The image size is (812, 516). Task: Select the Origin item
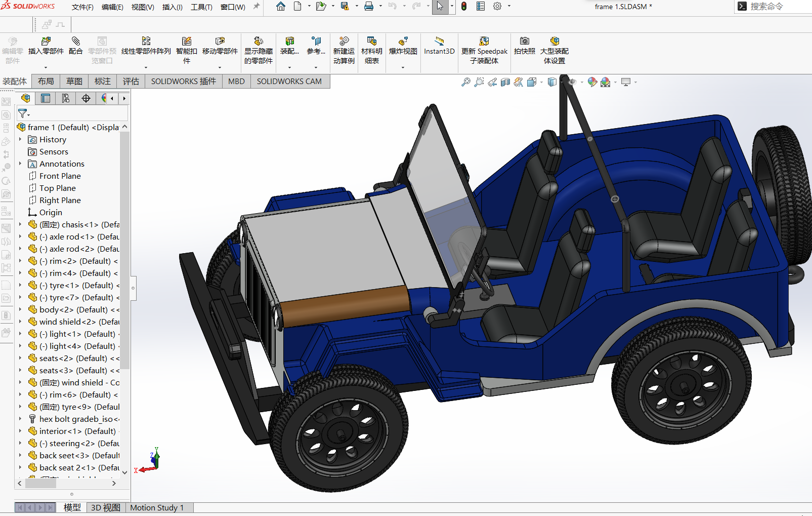pyautogui.click(x=51, y=212)
